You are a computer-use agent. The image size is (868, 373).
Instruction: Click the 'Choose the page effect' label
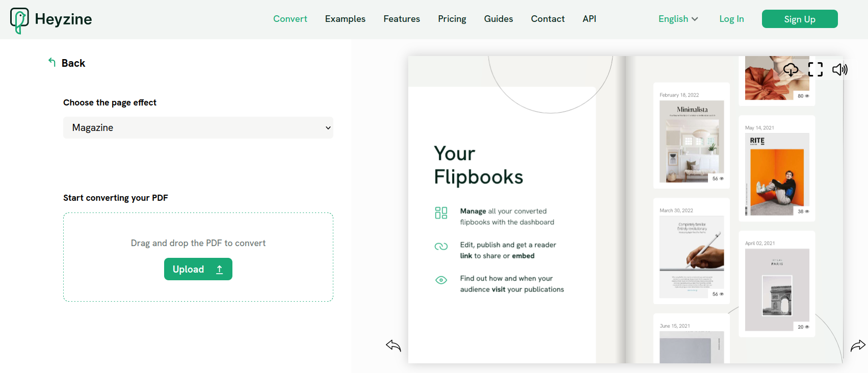(x=110, y=102)
